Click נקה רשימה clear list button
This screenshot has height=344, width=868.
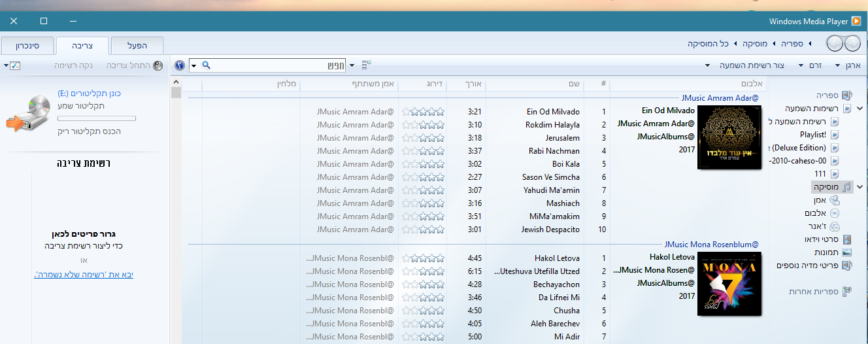tap(74, 65)
